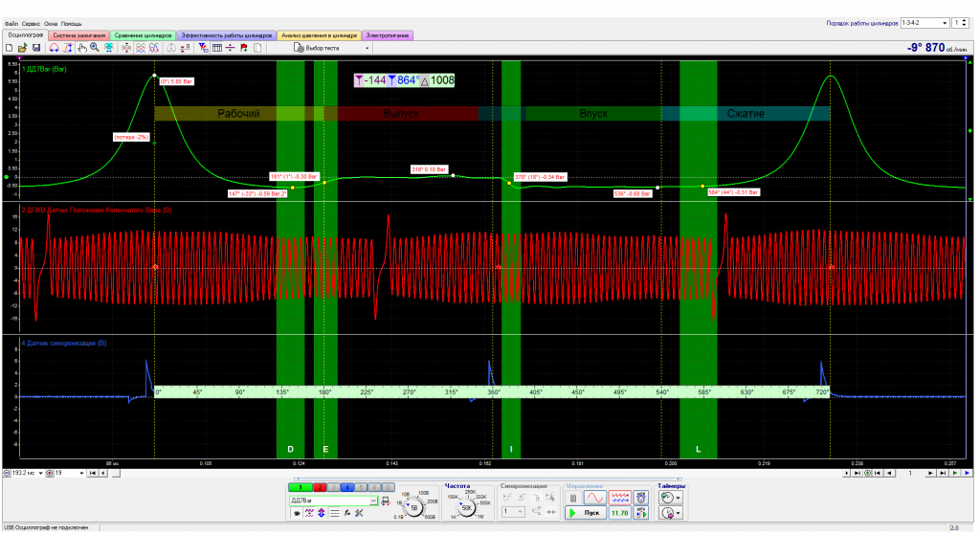Click the blue up-down arrows channel icon
This screenshot has height=534, width=980.
(322, 513)
